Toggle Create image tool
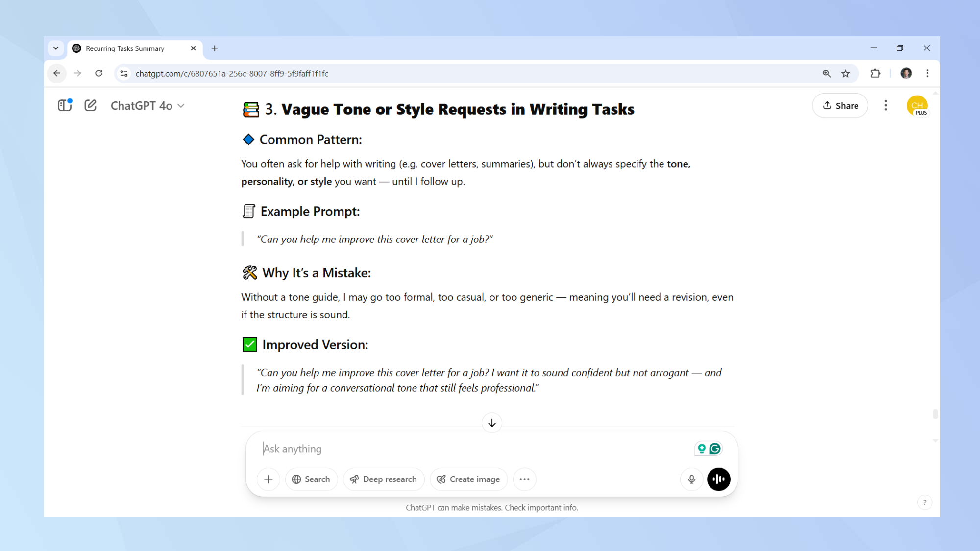The width and height of the screenshot is (980, 551). pyautogui.click(x=468, y=479)
